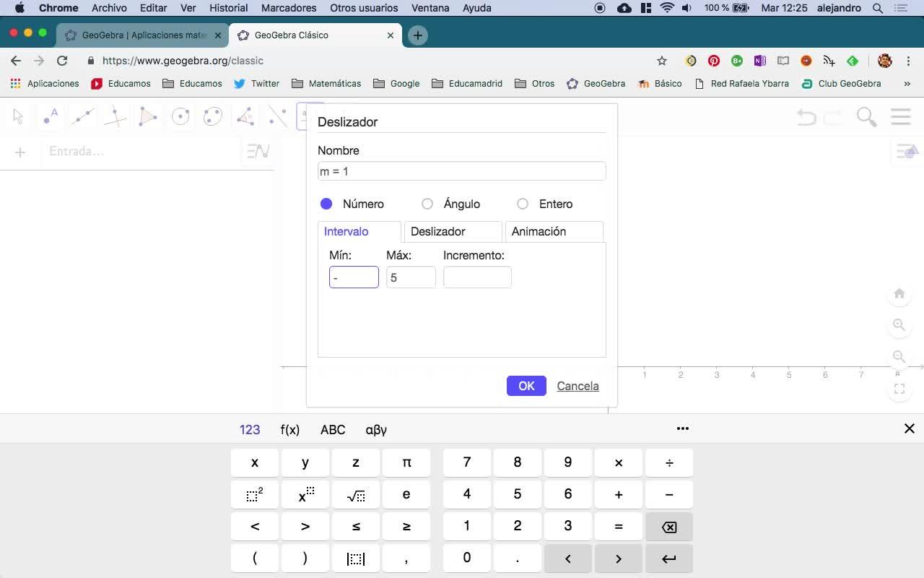Select the Reflect about Line tool
Screen dimensions: 924x578
tap(277, 116)
